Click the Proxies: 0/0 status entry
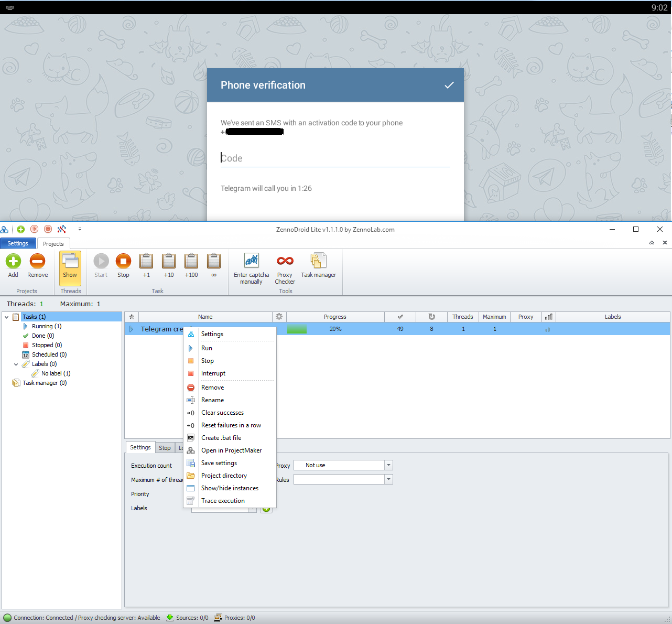 [x=235, y=618]
